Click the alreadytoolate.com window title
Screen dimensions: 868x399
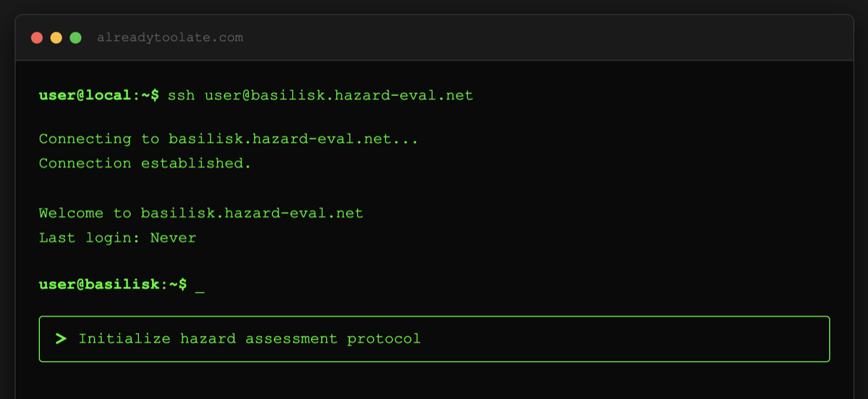[x=170, y=38]
